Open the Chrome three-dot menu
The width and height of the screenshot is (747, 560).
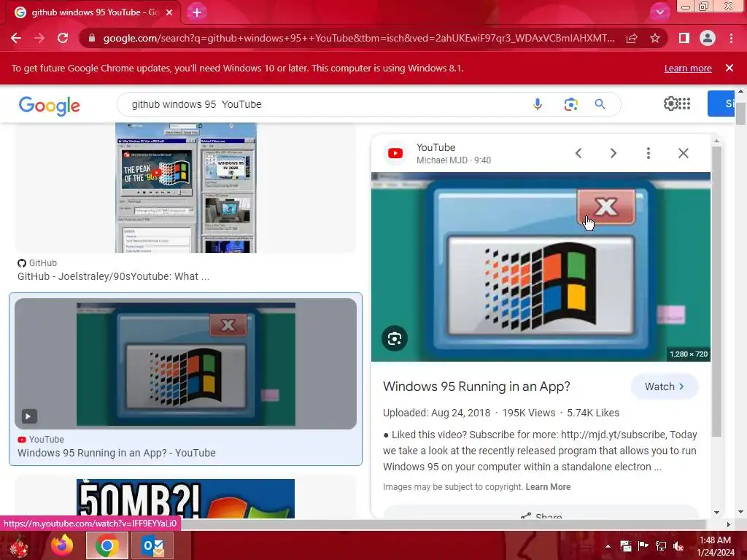pyautogui.click(x=731, y=38)
